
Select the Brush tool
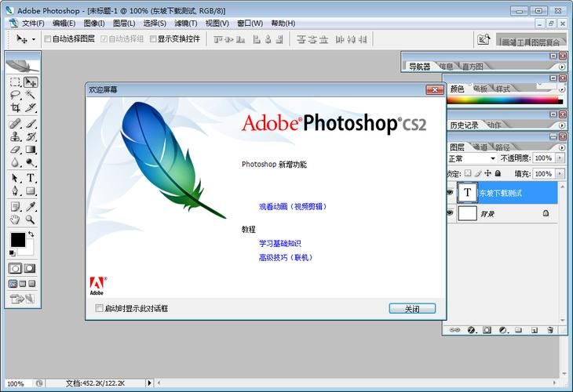(31, 124)
